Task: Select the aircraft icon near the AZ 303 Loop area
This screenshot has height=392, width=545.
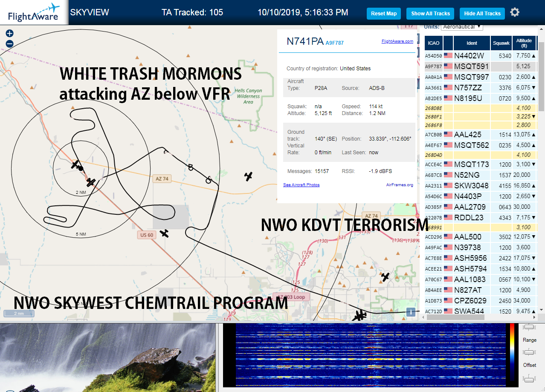Action: coord(386,277)
